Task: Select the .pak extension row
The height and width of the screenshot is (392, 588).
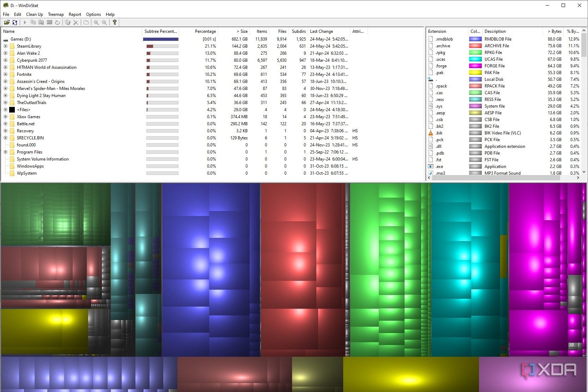Action: click(504, 73)
